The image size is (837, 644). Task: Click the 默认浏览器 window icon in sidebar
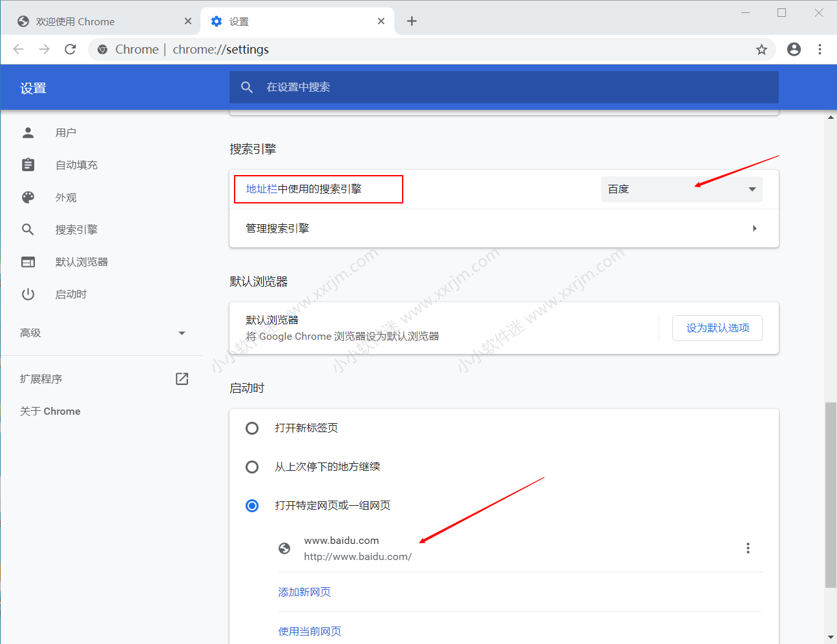28,262
